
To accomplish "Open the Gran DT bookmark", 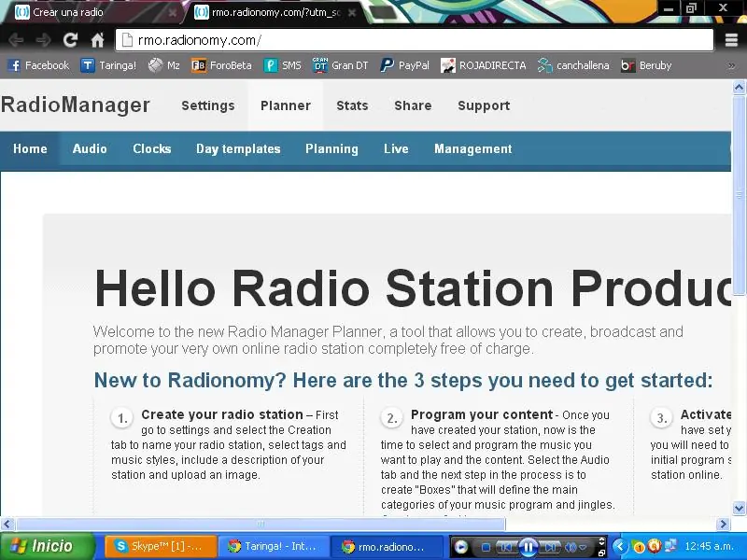I will tap(340, 65).
